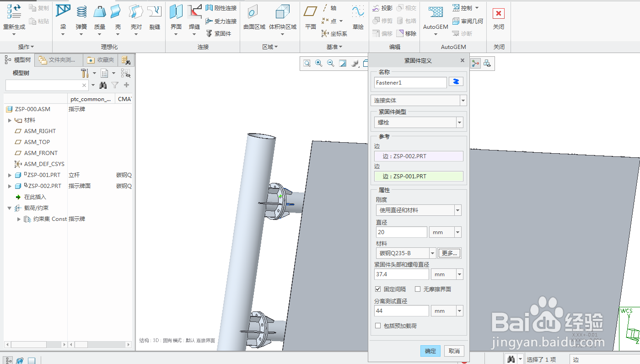Select the 界面 (Interface) connection tool
This screenshot has width=640, height=364.
click(176, 11)
